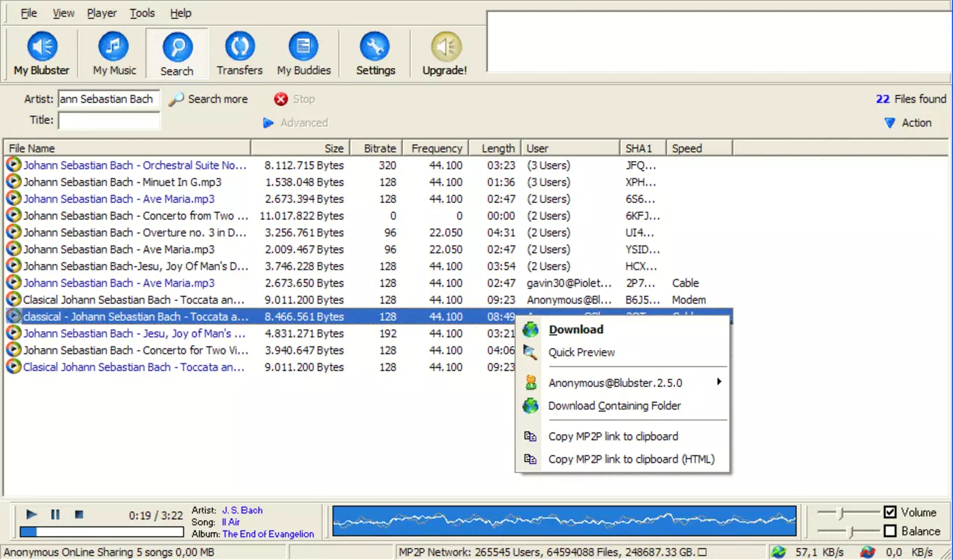Open the My Music section
Viewport: 953px width, 560px height.
[115, 54]
